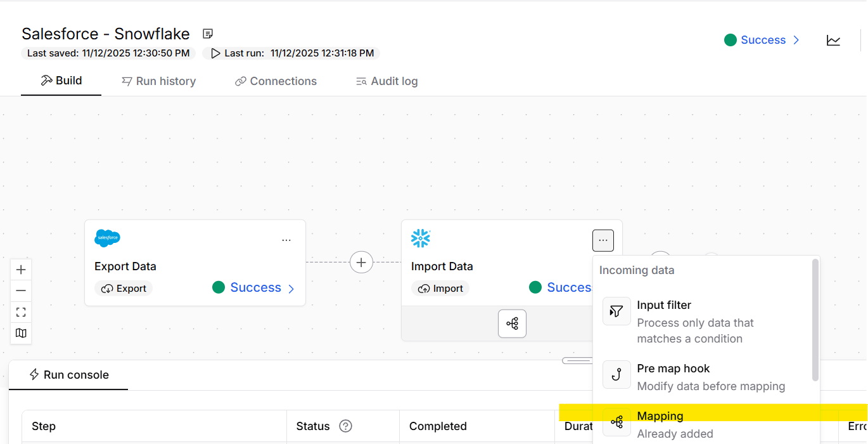
Task: Open the Audit log tab
Action: [386, 81]
